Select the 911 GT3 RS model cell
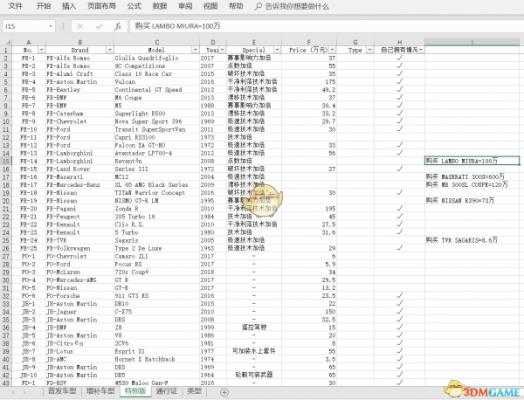Viewport: 524px width, 400px height. pyautogui.click(x=157, y=296)
